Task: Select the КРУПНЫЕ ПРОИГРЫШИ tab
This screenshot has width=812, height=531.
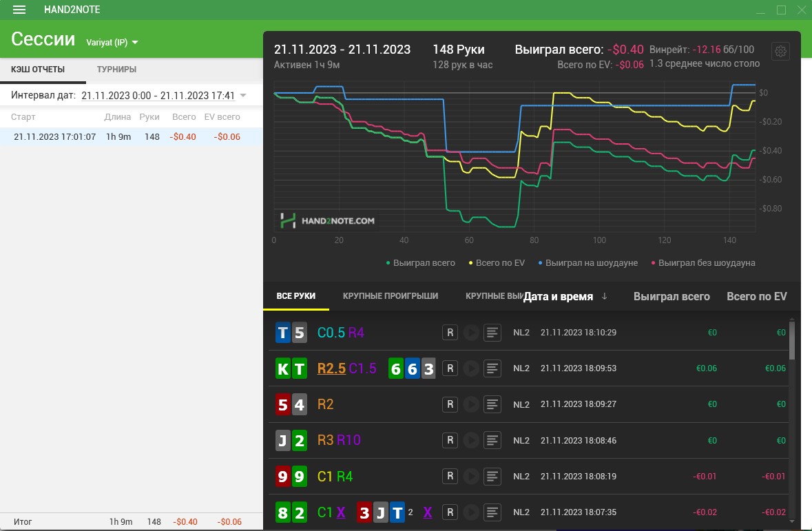Action: pyautogui.click(x=391, y=296)
